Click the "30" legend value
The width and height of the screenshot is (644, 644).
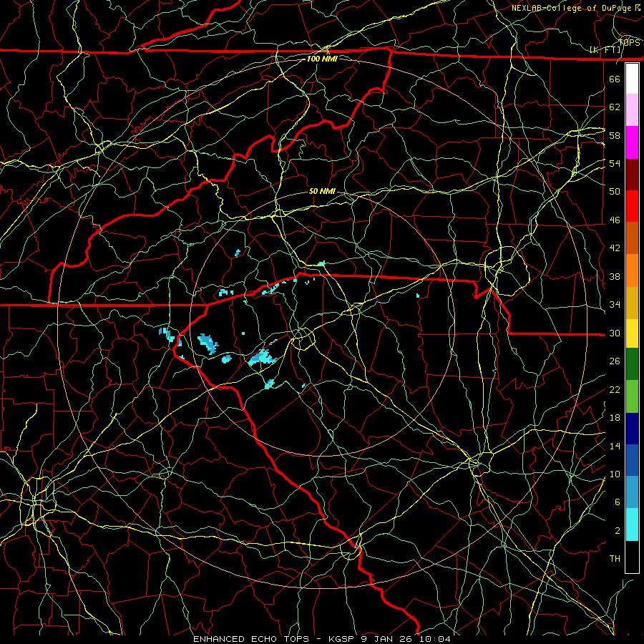[x=615, y=333]
